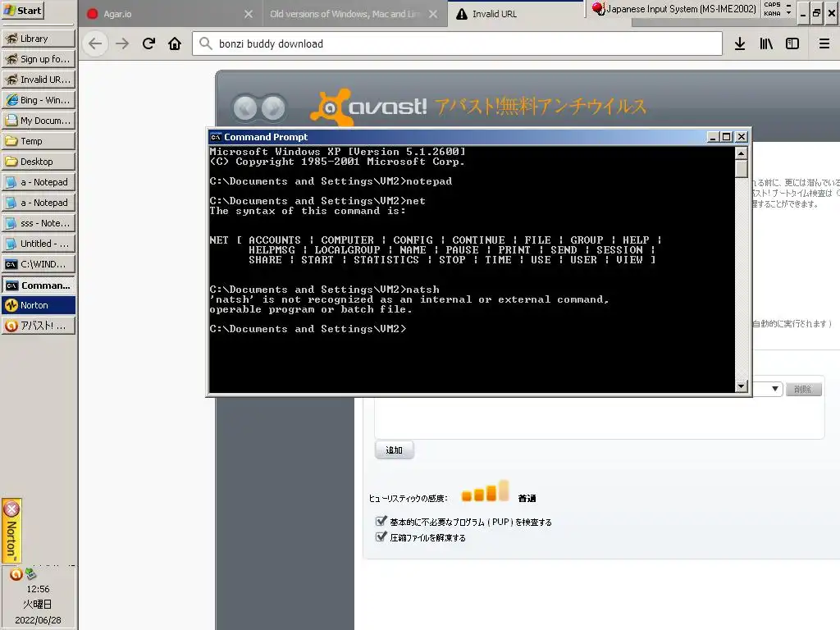Click Command Prompt scrollbar down arrow
Screen dimensions: 840x630
[742, 386]
